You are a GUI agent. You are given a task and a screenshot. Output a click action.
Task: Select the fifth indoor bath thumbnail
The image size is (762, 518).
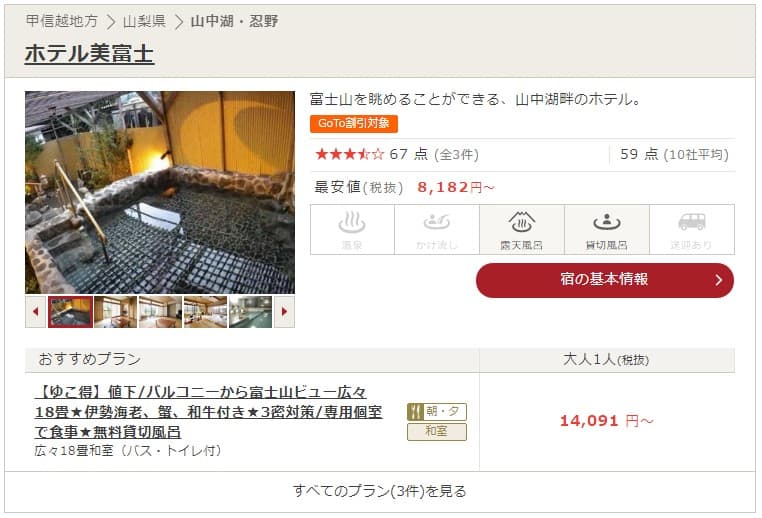tap(250, 311)
